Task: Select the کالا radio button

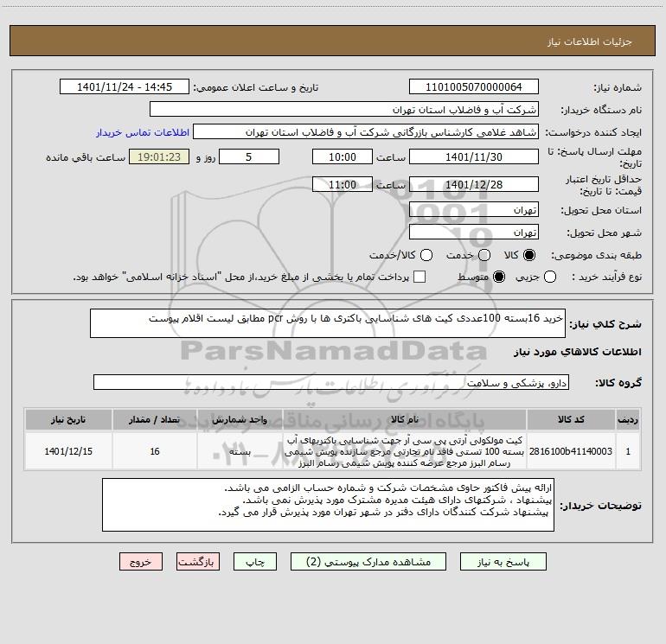Action: pos(529,255)
